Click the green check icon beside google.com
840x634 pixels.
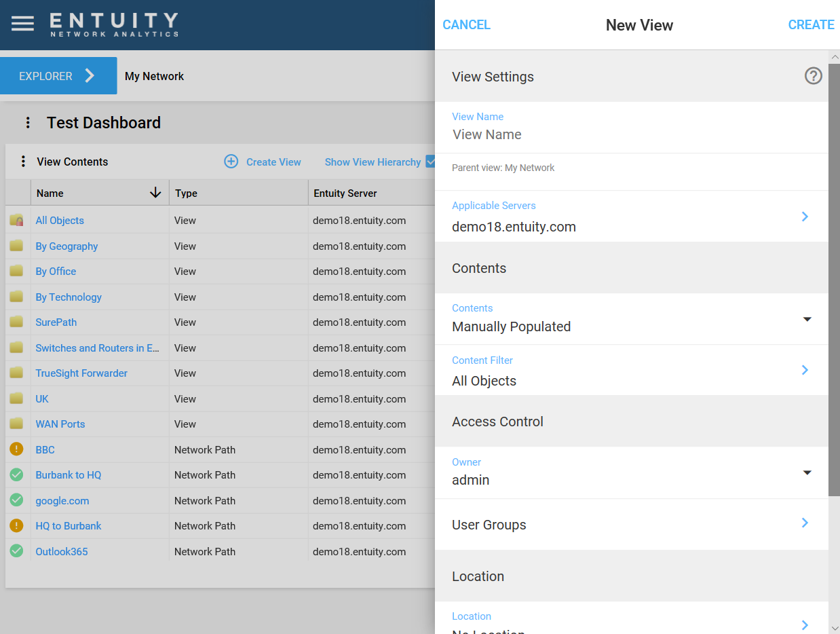point(17,500)
